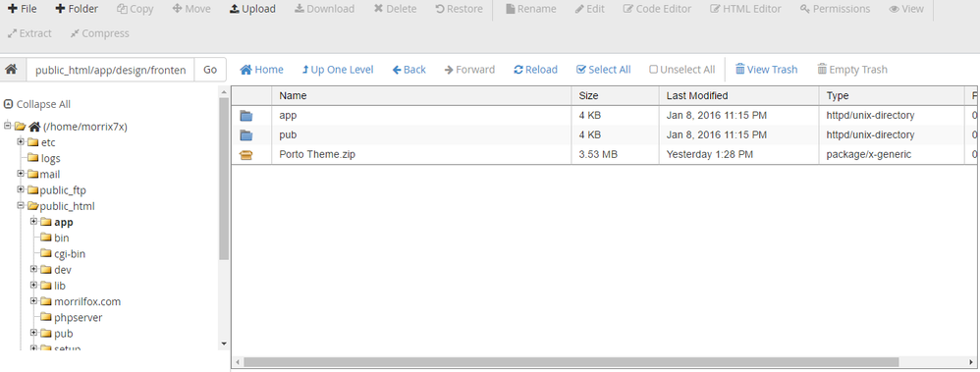This screenshot has height=372, width=980.
Task: Select the bin folder in tree
Action: 61,238
